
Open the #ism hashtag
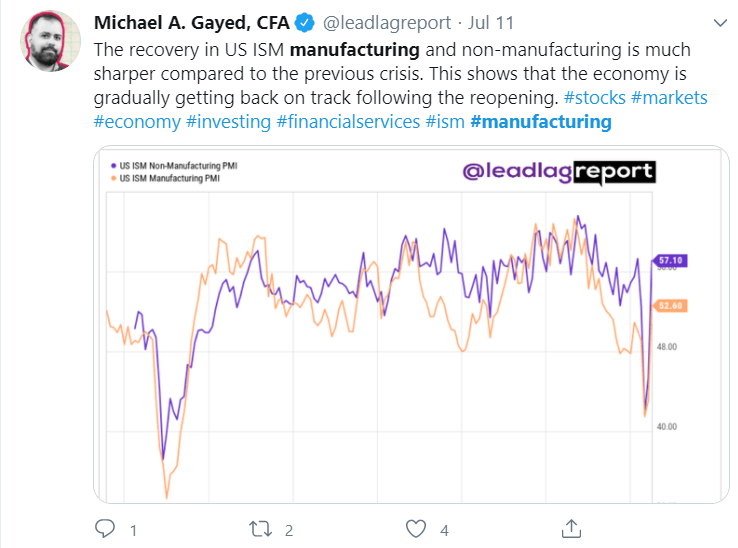tap(444, 122)
